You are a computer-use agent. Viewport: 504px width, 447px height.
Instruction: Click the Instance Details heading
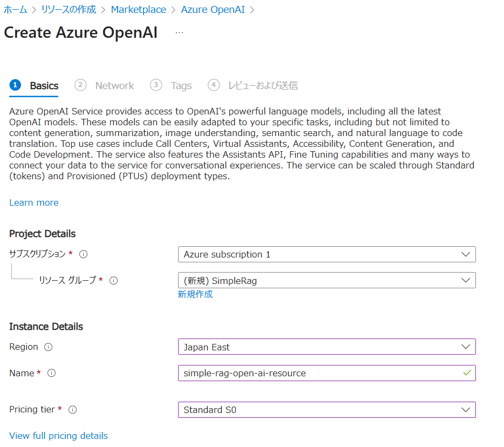click(46, 327)
